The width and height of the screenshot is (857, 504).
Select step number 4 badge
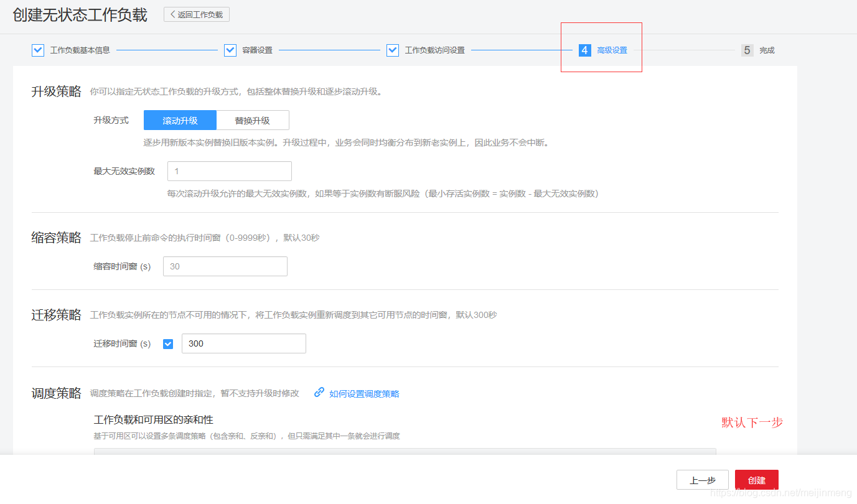584,50
